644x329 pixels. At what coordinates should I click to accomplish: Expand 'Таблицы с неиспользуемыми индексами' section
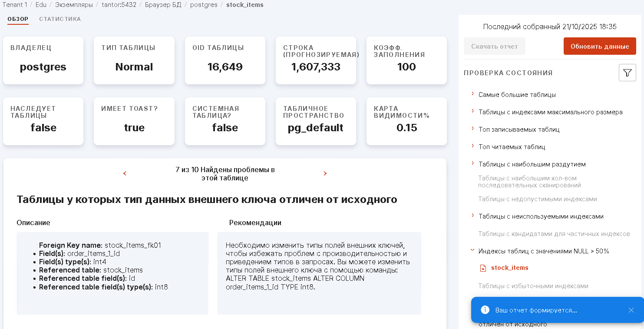click(x=472, y=216)
